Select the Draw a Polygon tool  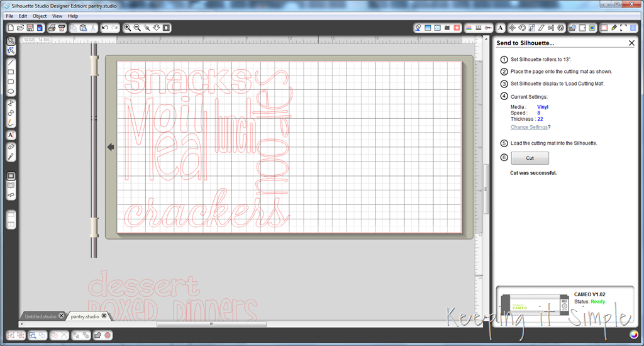pos(11,103)
